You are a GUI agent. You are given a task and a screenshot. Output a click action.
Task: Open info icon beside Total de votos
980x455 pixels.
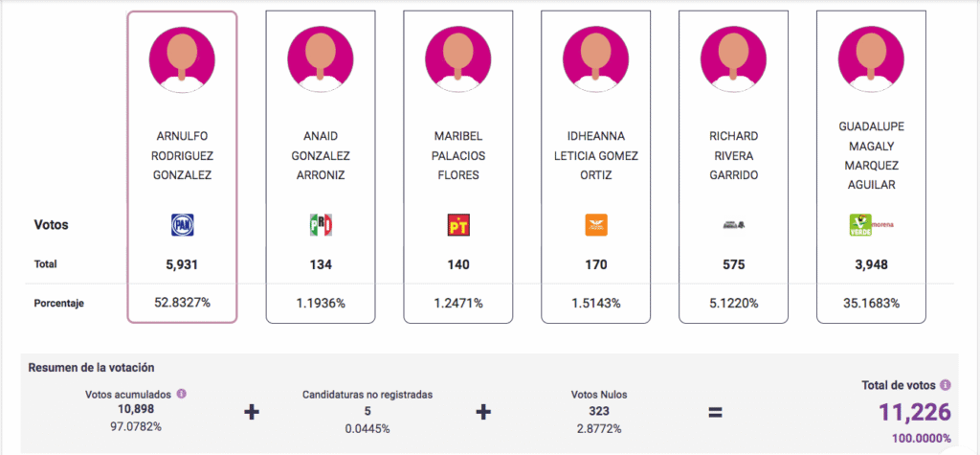point(946,385)
